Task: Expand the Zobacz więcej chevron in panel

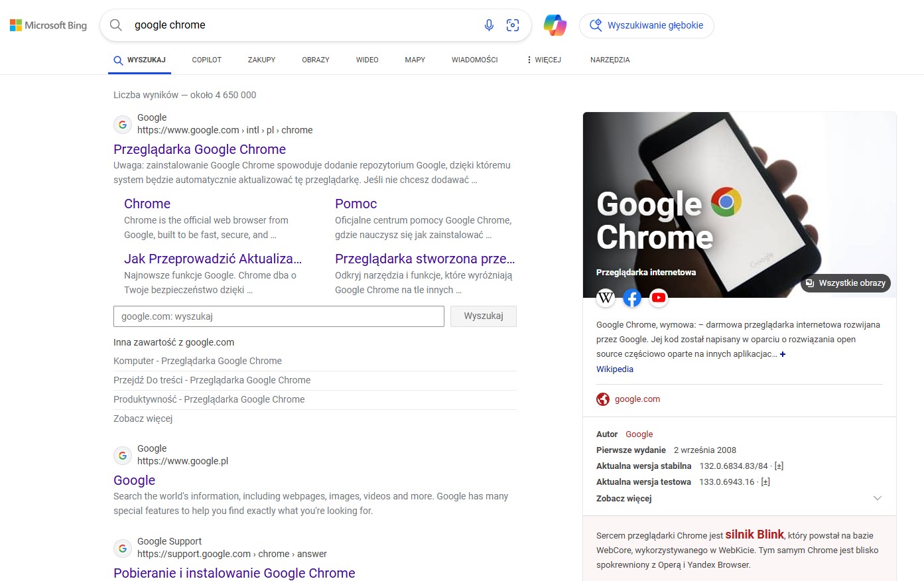Action: (878, 498)
